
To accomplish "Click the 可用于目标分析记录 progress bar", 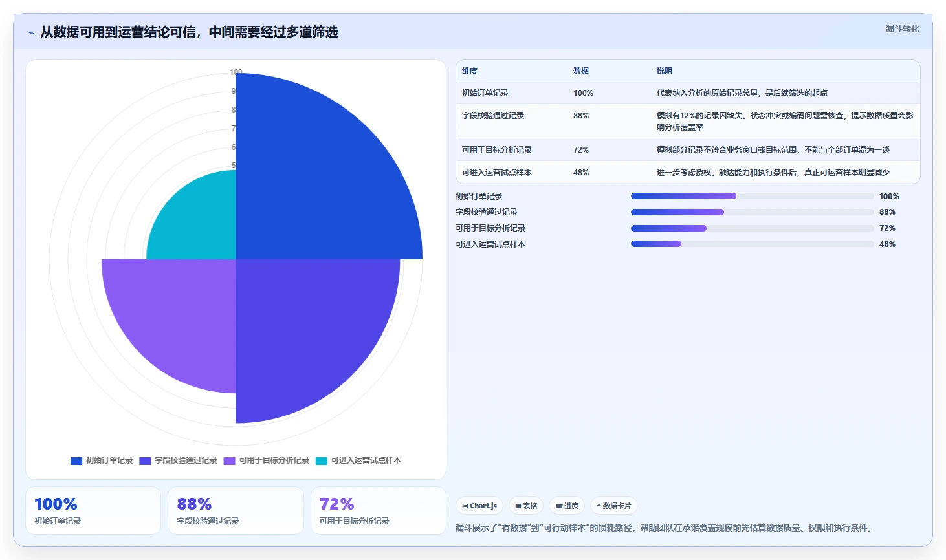I will coord(752,228).
